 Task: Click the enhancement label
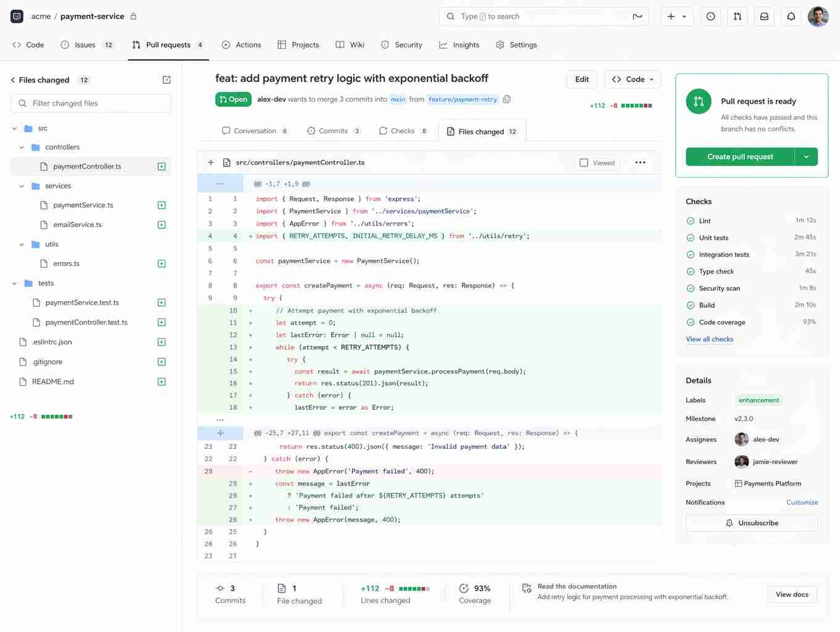pos(758,401)
